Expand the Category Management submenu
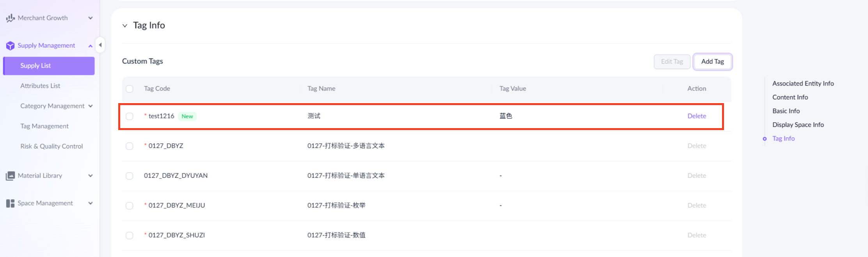 (x=91, y=106)
